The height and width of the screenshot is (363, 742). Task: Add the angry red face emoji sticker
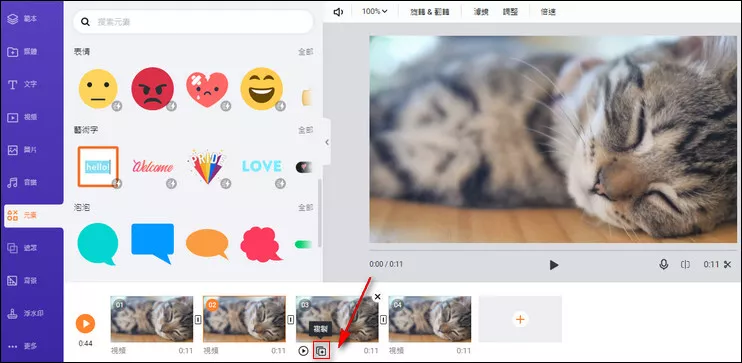point(152,89)
